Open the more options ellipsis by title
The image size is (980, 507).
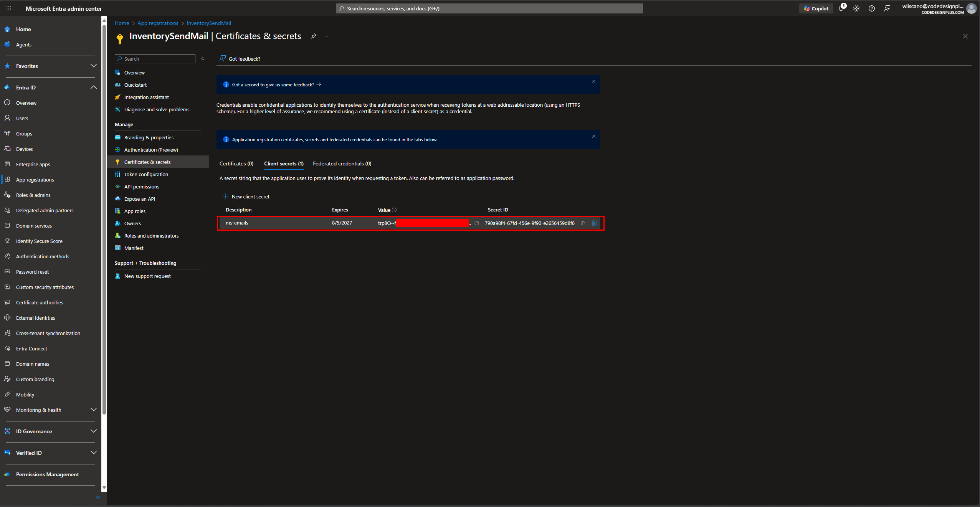click(326, 36)
